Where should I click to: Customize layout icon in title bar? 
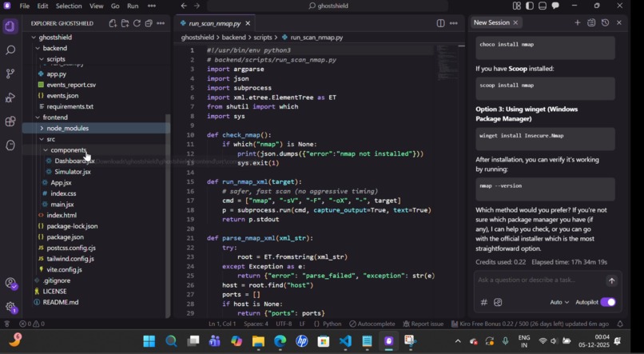(517, 6)
